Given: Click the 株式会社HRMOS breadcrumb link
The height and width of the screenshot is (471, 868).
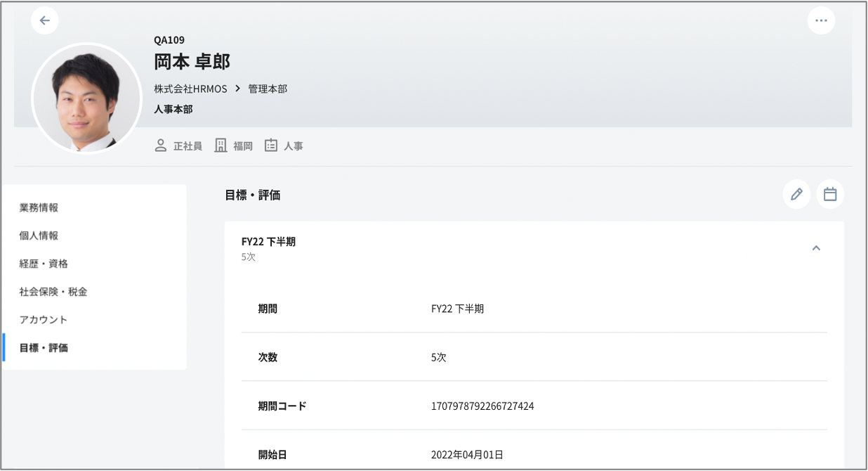Looking at the screenshot, I should (x=190, y=89).
